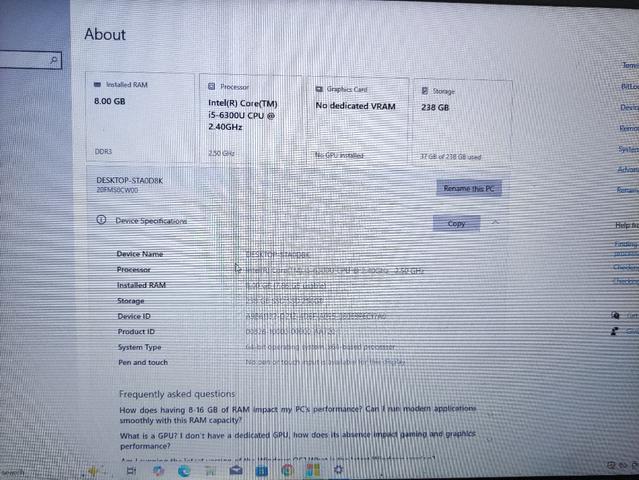Collapse the Device Specifications section chevron

(x=495, y=222)
